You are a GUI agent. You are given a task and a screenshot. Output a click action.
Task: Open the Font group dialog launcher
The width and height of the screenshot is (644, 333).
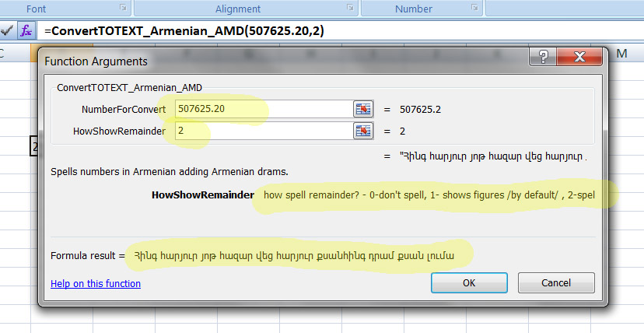[123, 9]
